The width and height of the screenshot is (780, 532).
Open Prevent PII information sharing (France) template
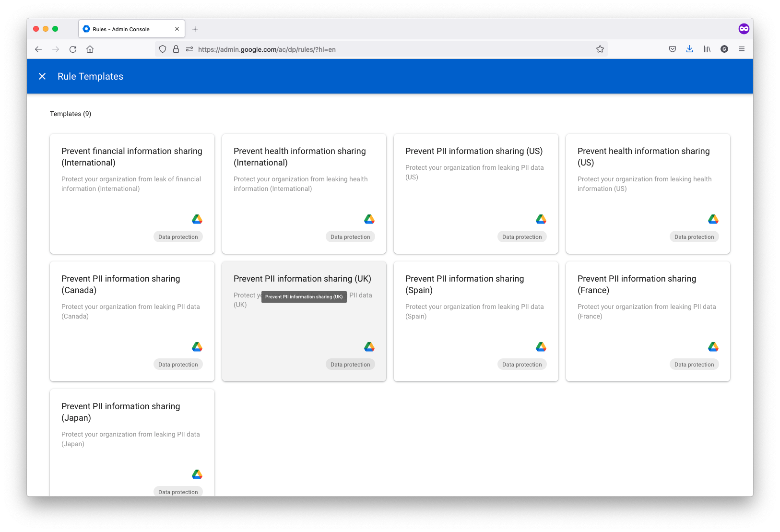click(x=648, y=321)
